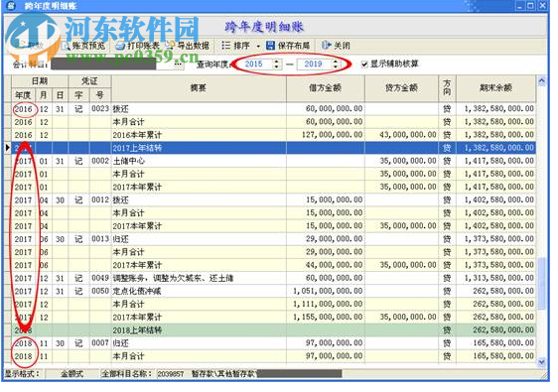Click the account code 2039857 in status bar
This screenshot has width=558, height=392.
click(171, 374)
